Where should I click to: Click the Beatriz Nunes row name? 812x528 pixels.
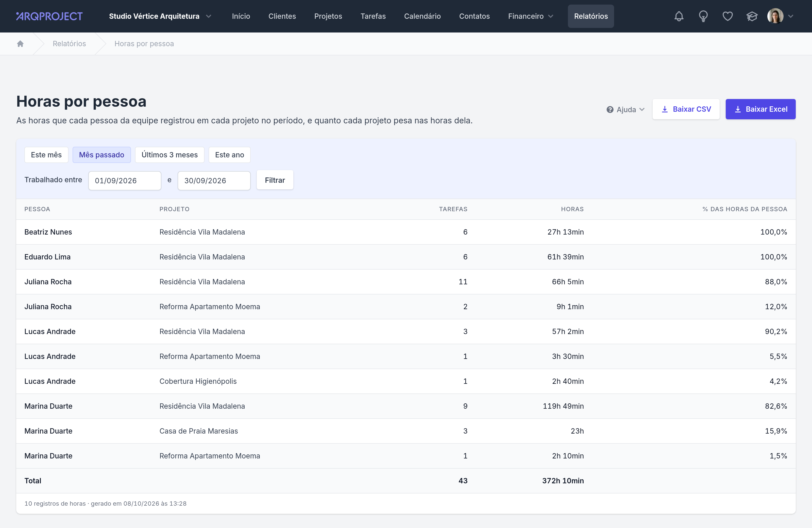coord(48,232)
